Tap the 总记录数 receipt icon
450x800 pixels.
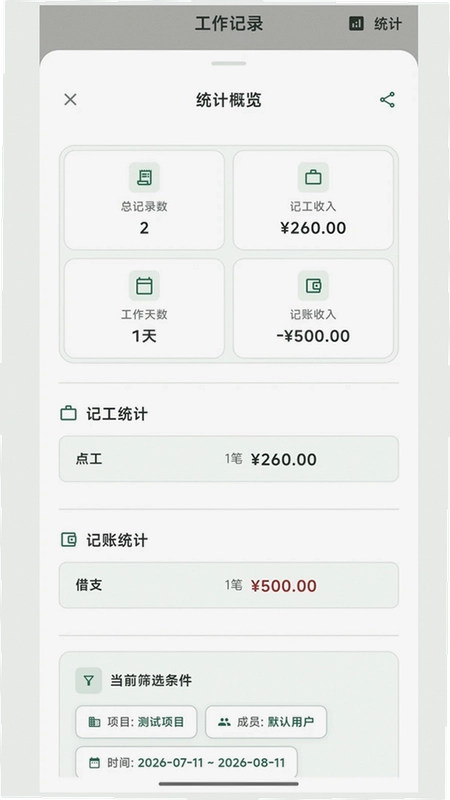[x=144, y=178]
